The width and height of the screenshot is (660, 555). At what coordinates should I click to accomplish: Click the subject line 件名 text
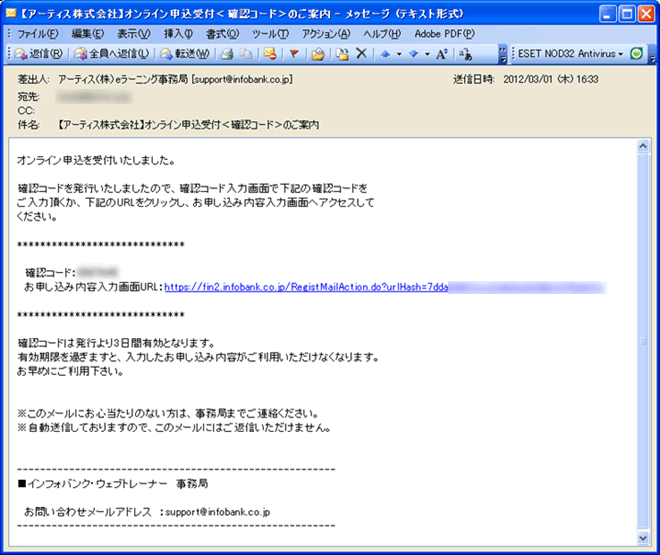[188, 125]
